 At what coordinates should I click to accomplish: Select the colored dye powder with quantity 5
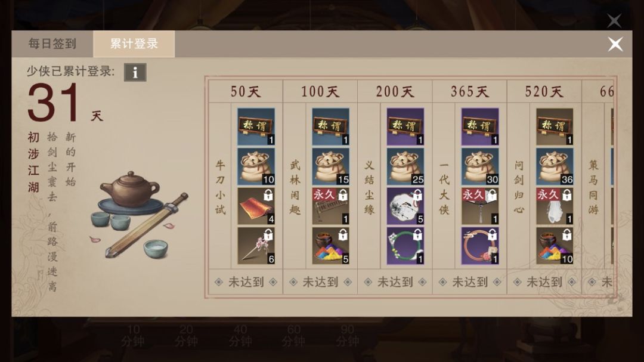330,246
